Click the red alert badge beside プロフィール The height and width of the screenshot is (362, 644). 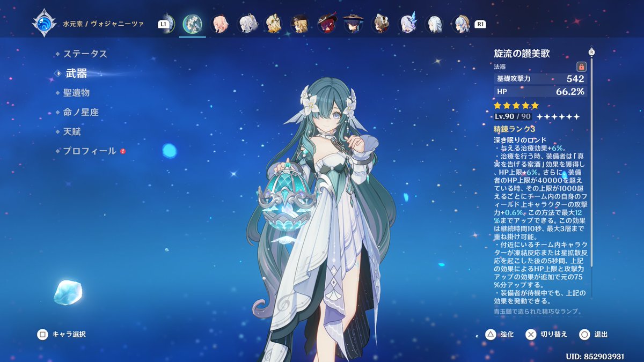(123, 151)
